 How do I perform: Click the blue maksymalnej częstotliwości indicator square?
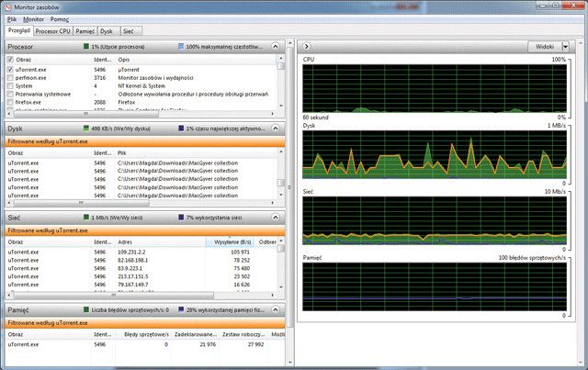click(x=181, y=47)
